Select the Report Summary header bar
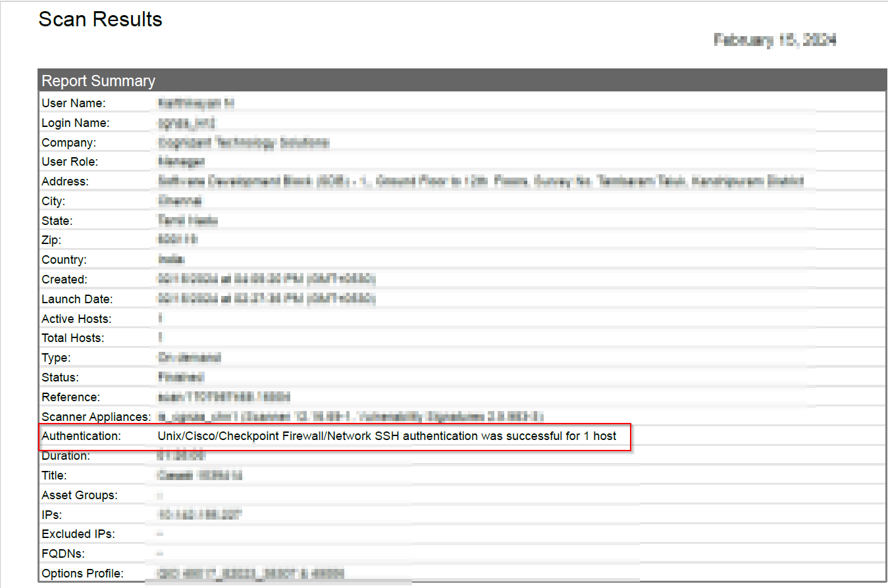 pyautogui.click(x=99, y=81)
